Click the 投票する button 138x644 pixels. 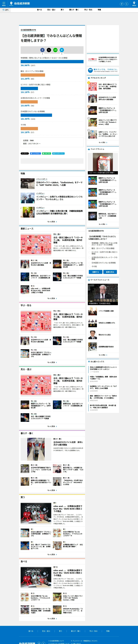[x=95, y=272]
